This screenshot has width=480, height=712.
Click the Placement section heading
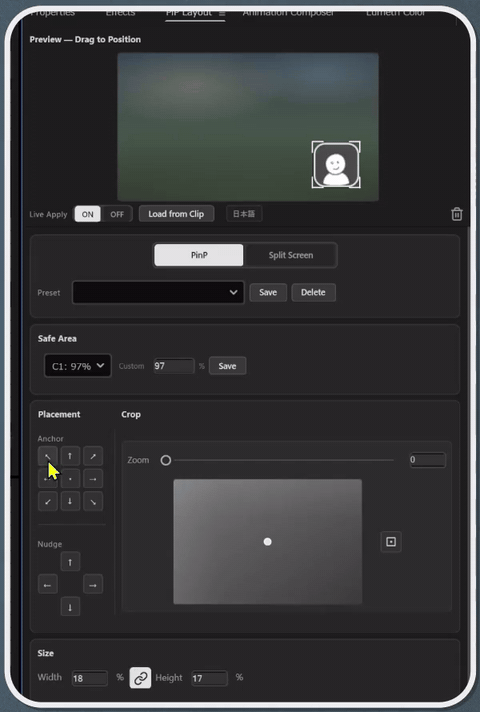pyautogui.click(x=59, y=414)
